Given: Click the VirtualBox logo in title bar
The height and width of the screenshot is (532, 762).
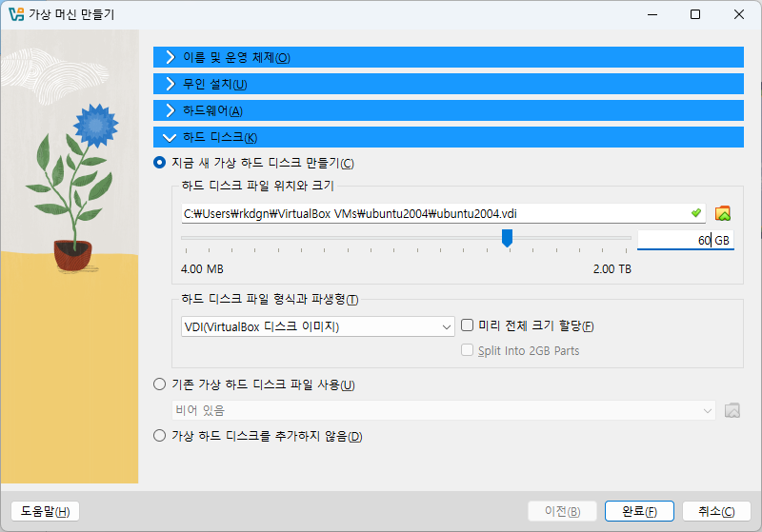Looking at the screenshot, I should click(16, 14).
